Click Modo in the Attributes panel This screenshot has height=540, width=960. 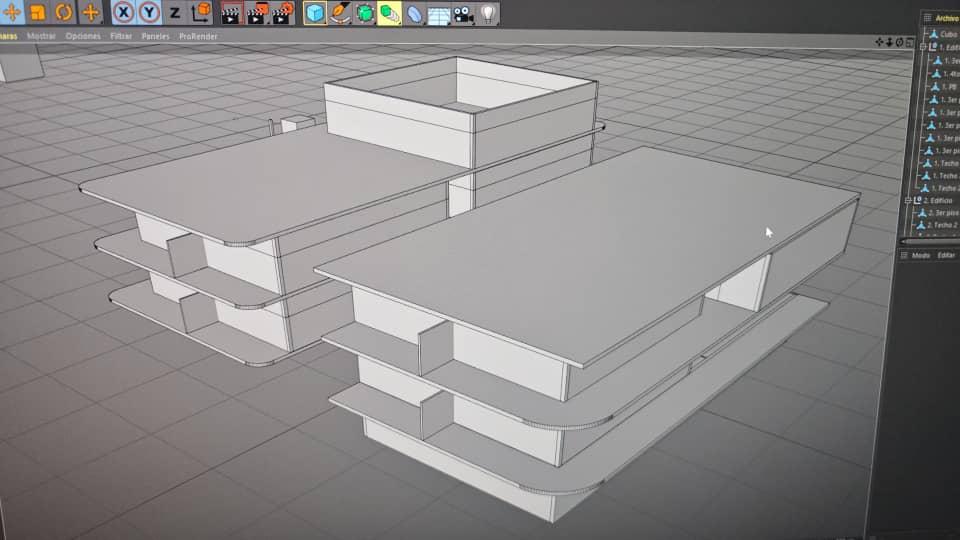point(920,255)
